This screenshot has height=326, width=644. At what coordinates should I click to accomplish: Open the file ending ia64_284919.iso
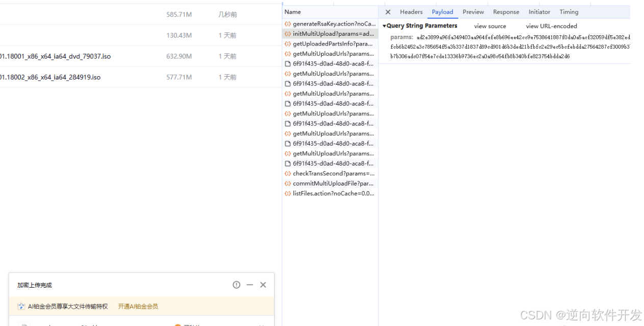pyautogui.click(x=50, y=77)
